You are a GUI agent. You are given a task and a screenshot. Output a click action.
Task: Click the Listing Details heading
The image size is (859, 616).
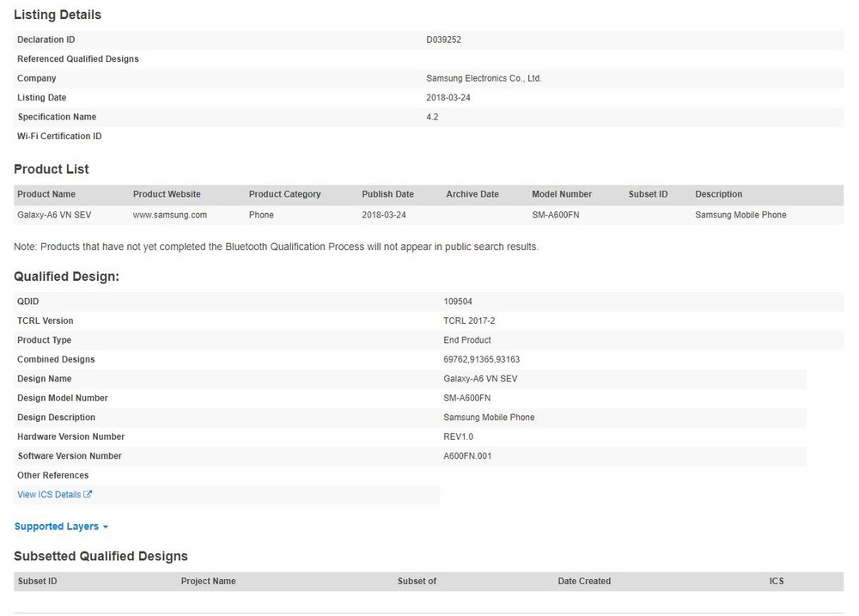[58, 15]
